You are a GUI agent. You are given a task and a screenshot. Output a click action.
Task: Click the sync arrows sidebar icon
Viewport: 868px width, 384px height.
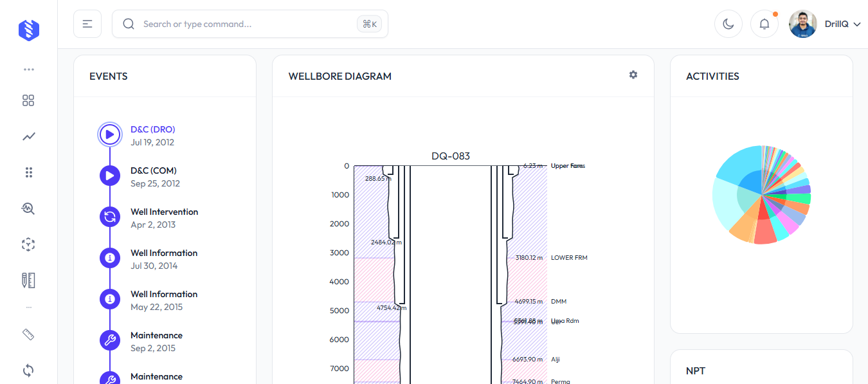coord(28,370)
